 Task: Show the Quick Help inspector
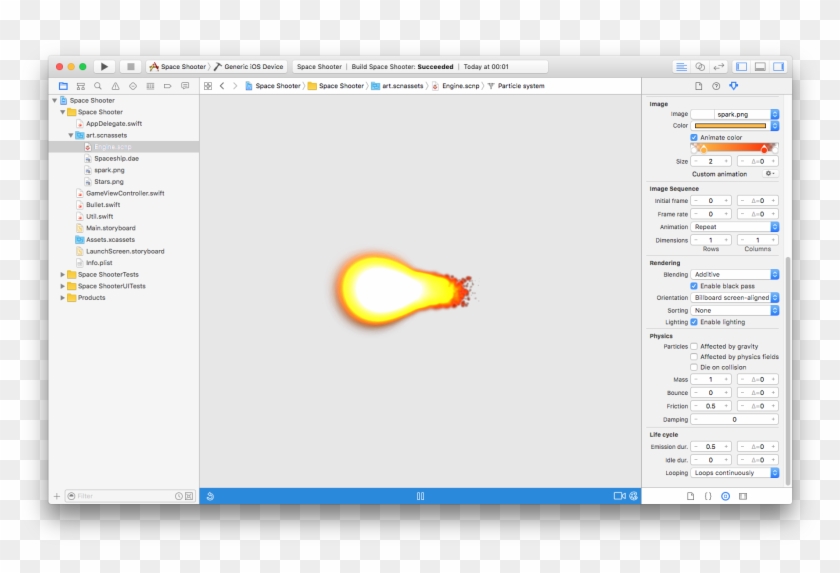click(x=716, y=86)
